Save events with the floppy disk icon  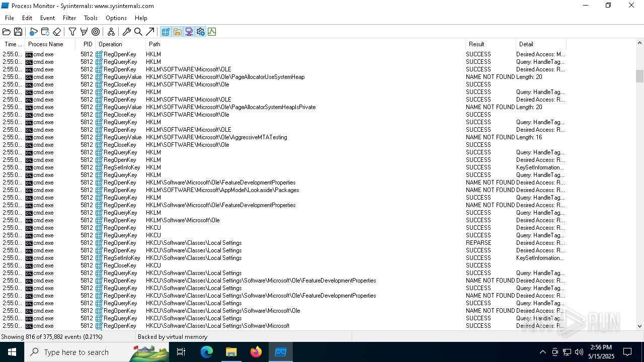coord(18,32)
